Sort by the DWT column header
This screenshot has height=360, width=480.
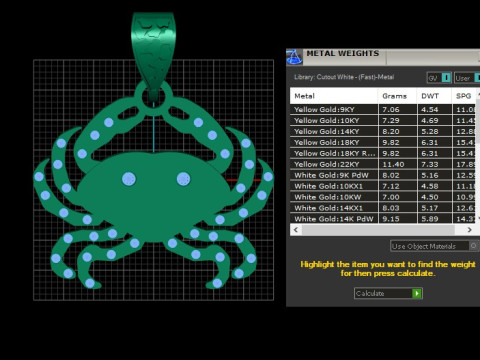(434, 96)
